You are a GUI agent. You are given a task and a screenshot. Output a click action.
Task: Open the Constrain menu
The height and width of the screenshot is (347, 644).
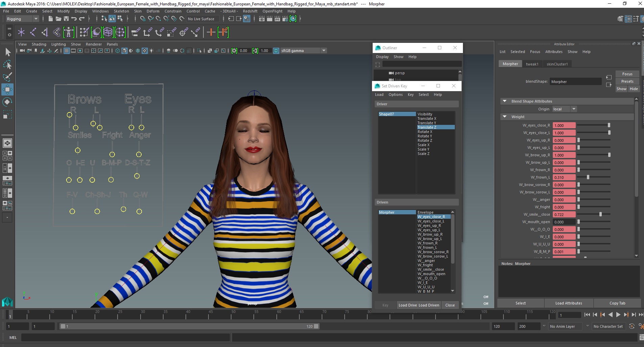coord(173,11)
